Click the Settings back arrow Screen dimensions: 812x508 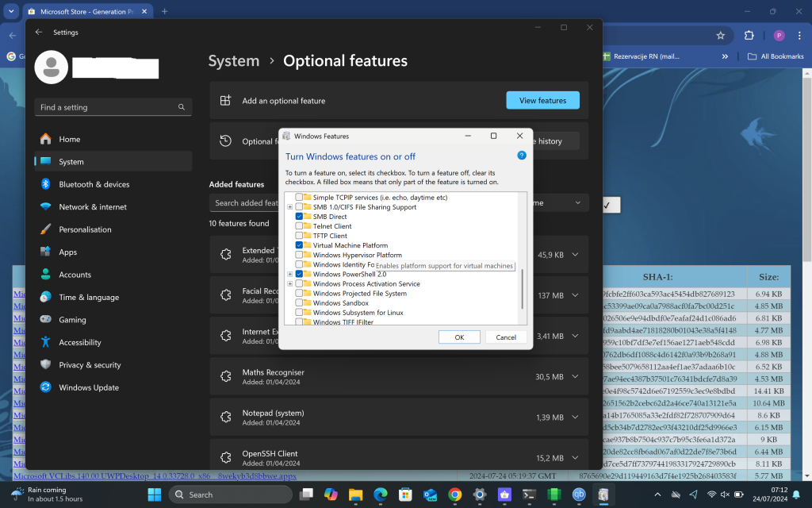point(39,33)
